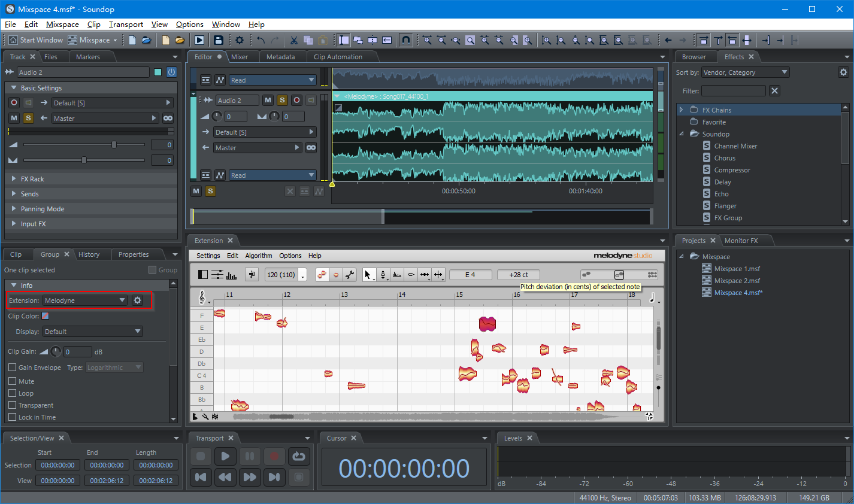854x504 pixels.
Task: Enable the Lock in Time checkbox
Action: 13,417
